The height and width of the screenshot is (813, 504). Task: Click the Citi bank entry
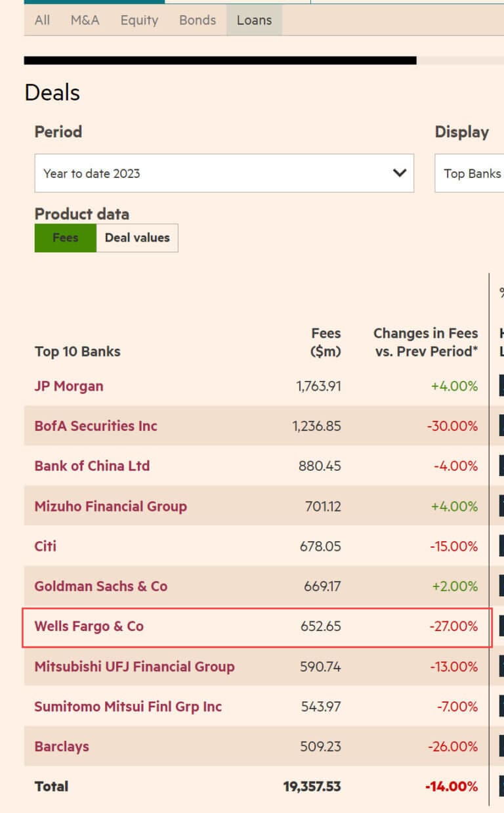[45, 546]
